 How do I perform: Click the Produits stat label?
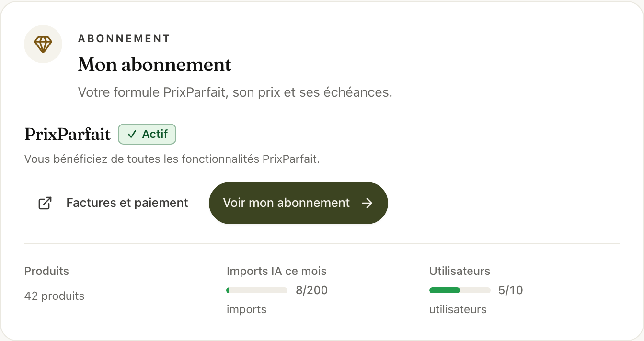pyautogui.click(x=46, y=271)
